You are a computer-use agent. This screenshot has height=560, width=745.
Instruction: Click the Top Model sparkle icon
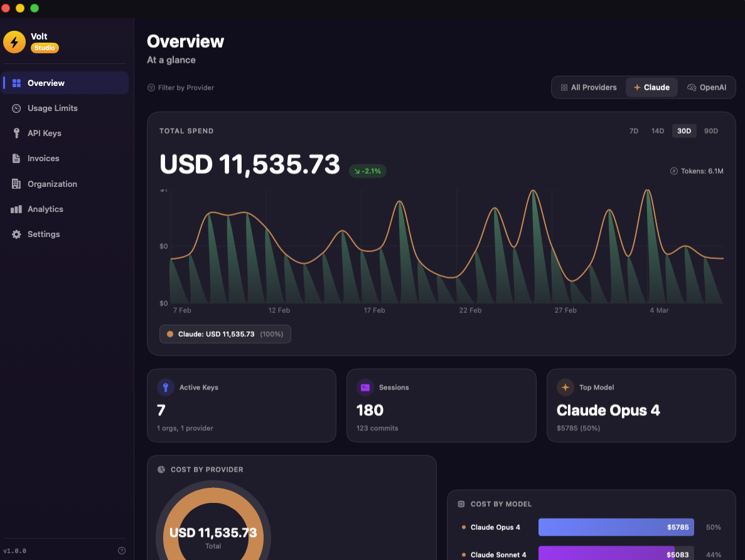point(565,388)
